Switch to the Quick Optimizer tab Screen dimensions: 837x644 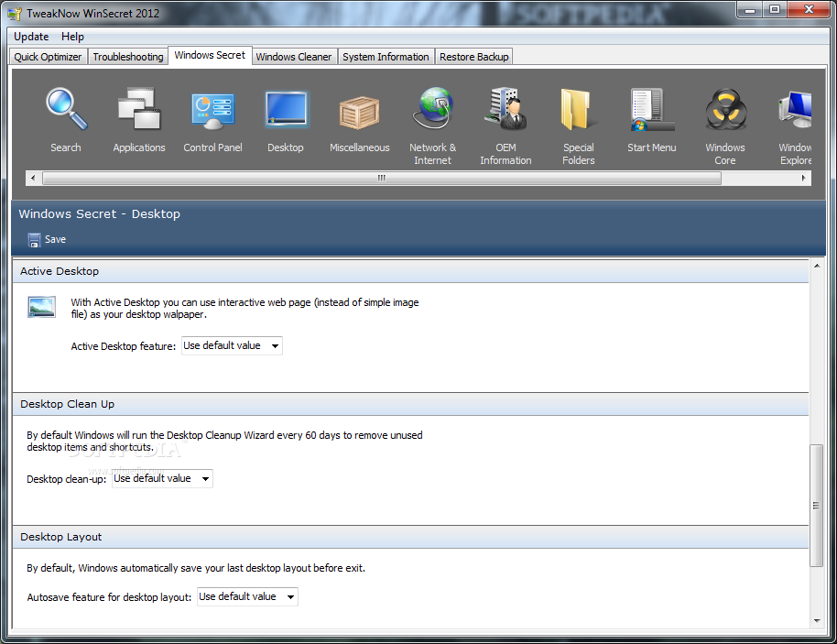pyautogui.click(x=48, y=57)
